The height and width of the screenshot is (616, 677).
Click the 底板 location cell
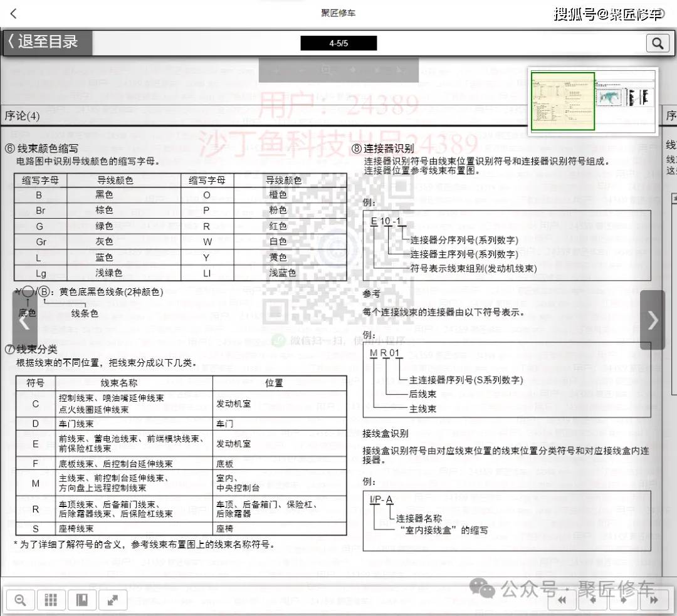(x=224, y=464)
